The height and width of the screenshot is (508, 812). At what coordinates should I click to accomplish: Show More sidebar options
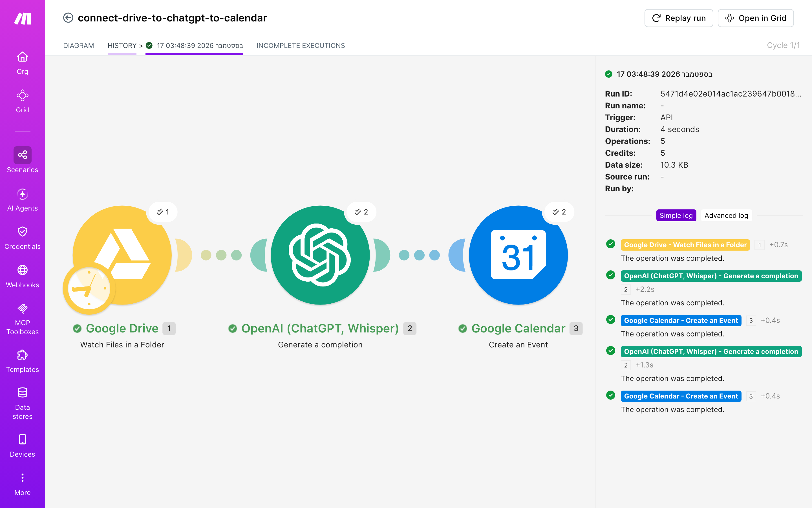pyautogui.click(x=23, y=484)
